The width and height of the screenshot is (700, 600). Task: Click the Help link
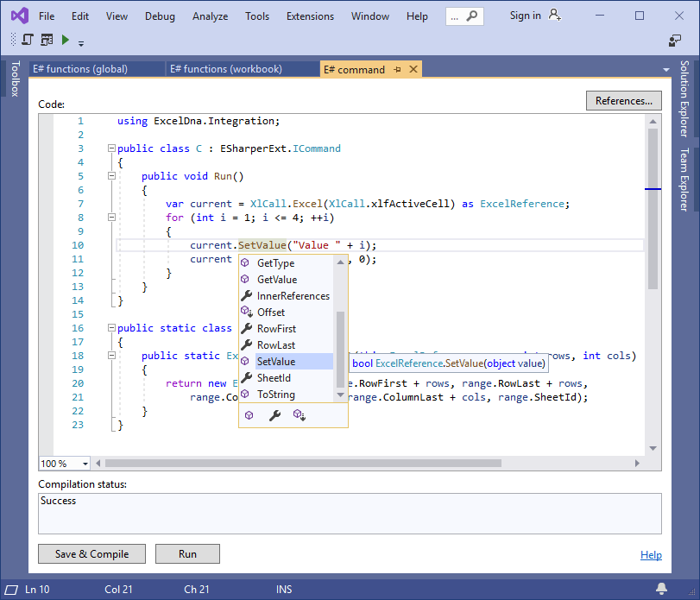[x=651, y=554]
